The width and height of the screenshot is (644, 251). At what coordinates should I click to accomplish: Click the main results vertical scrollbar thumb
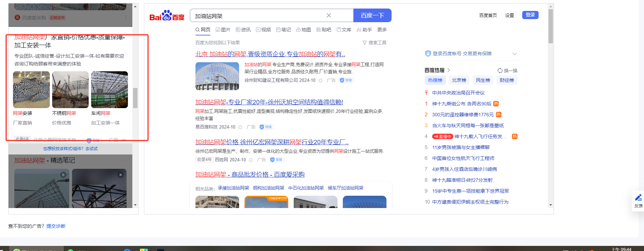tap(551, 27)
